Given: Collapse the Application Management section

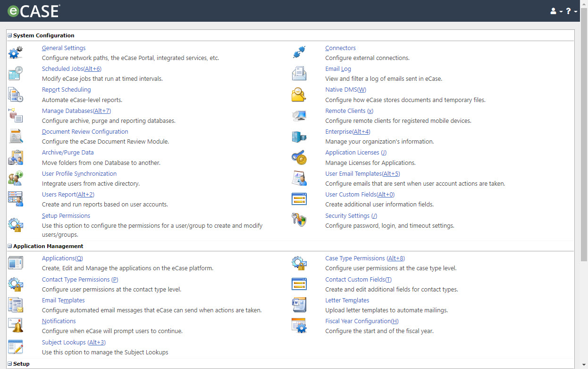Looking at the screenshot, I should coord(10,246).
